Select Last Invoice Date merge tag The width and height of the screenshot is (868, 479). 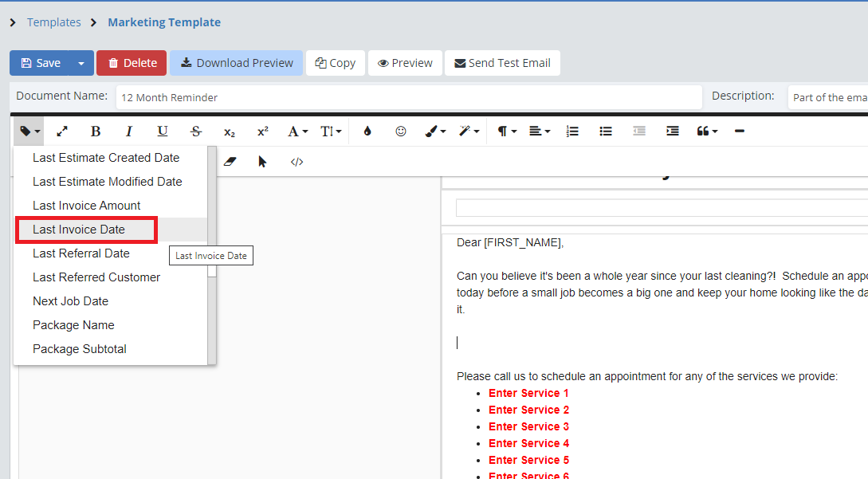click(79, 230)
